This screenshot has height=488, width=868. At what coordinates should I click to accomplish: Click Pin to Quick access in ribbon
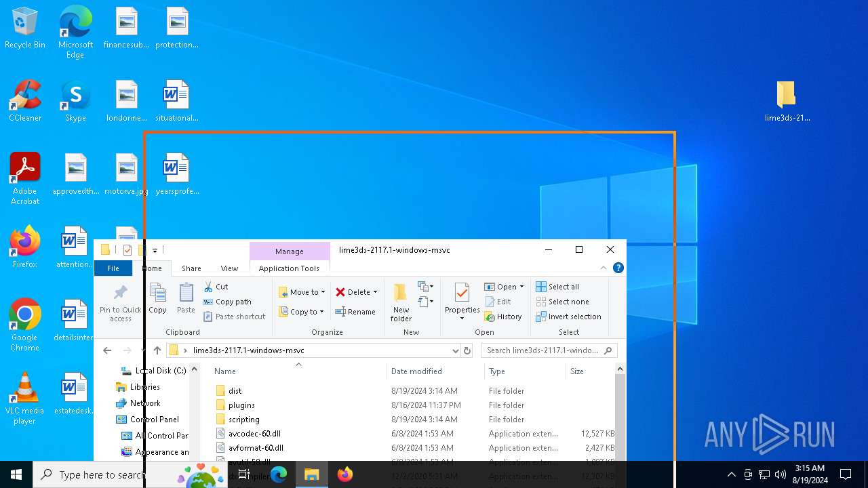point(121,303)
